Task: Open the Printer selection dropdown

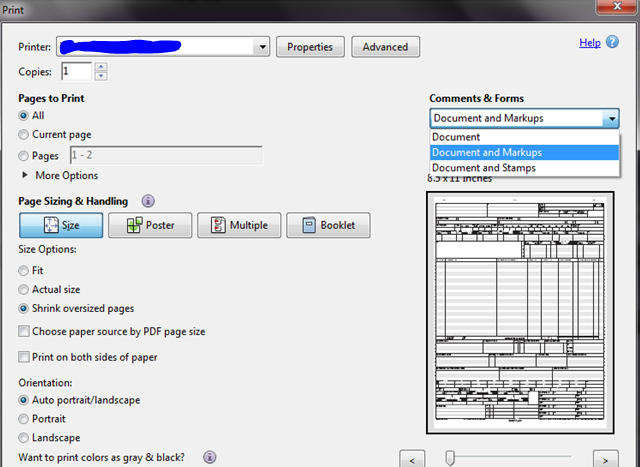Action: 262,46
